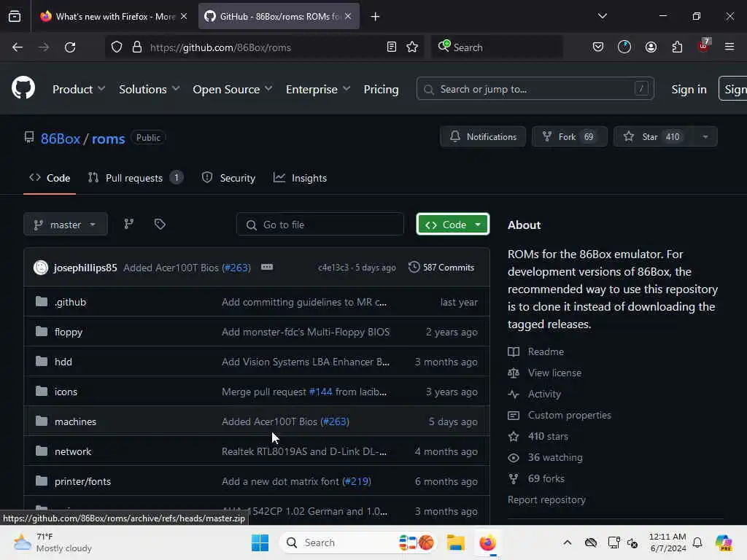Open the Readme link in About

[x=546, y=351]
